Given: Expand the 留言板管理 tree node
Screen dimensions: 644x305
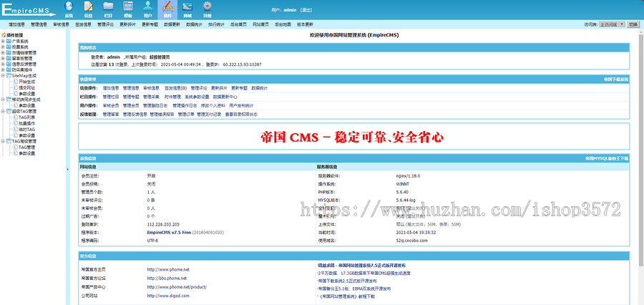Looking at the screenshot, I should point(4,59).
